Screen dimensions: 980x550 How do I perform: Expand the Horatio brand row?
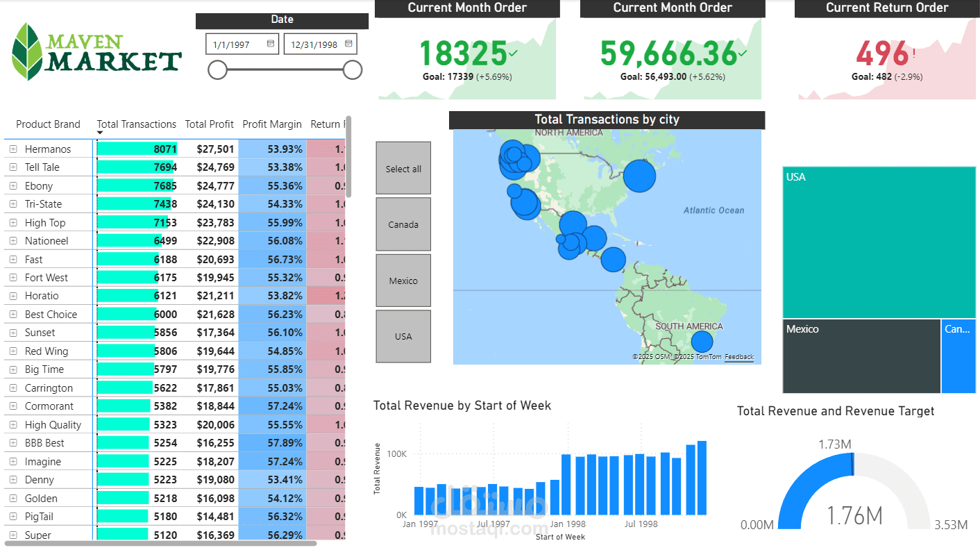coord(13,295)
